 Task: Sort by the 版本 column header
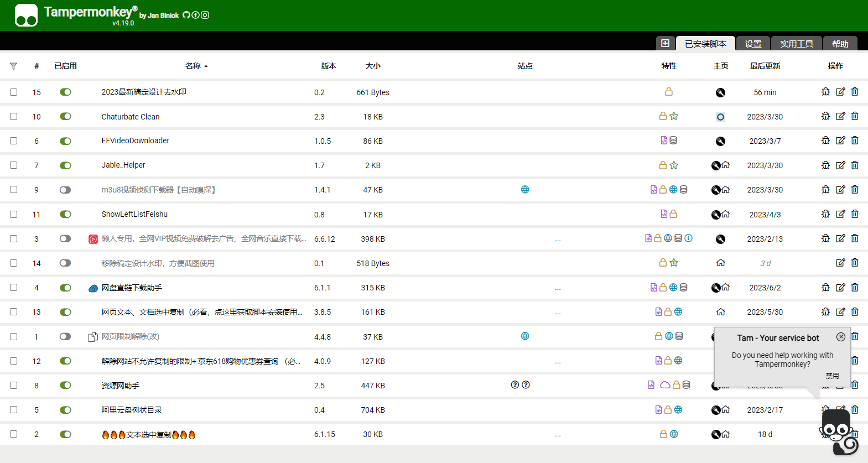[329, 66]
